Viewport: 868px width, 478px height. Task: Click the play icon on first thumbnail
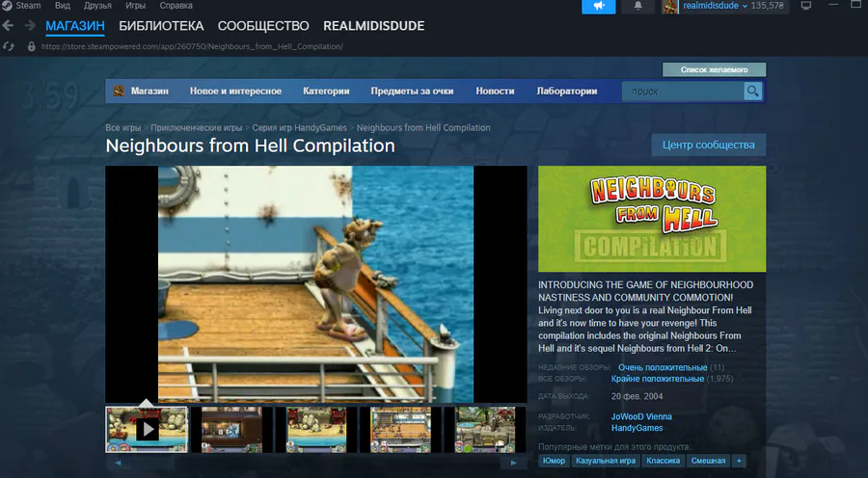coord(148,429)
